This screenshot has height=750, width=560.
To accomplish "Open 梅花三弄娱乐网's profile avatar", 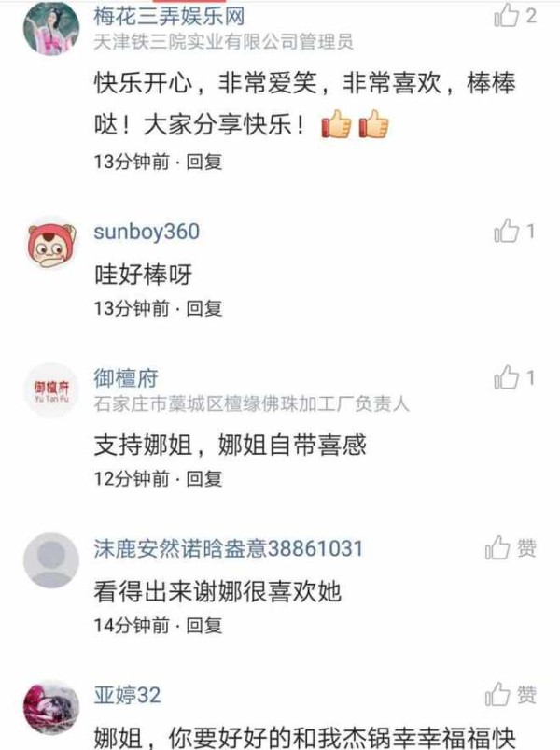I will pos(51,28).
